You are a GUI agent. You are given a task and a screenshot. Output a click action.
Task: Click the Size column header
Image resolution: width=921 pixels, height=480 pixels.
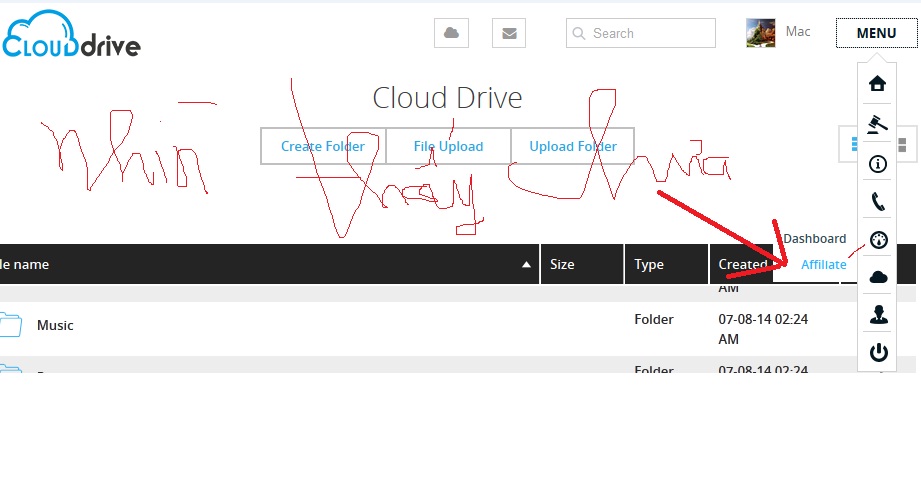click(x=581, y=264)
